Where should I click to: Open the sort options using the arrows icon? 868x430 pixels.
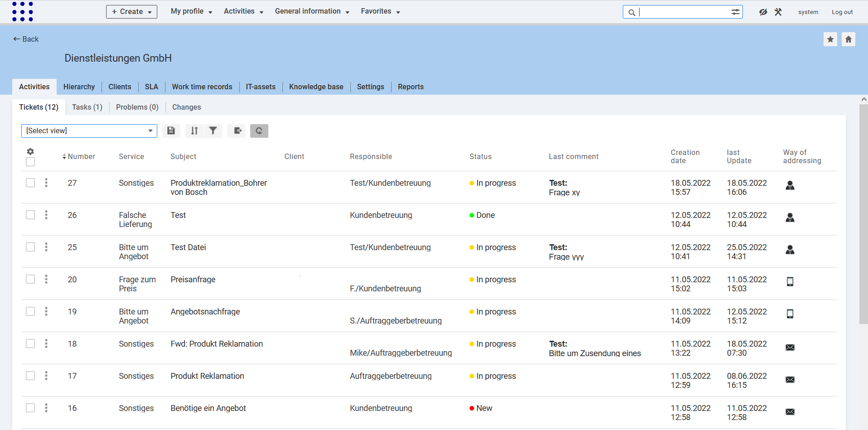pos(194,130)
